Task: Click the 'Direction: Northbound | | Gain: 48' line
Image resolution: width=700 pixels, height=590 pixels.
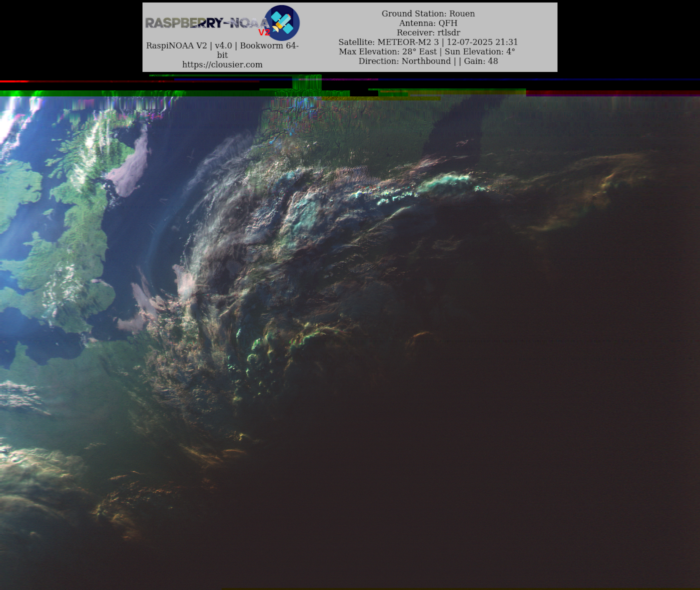Action: click(x=428, y=61)
